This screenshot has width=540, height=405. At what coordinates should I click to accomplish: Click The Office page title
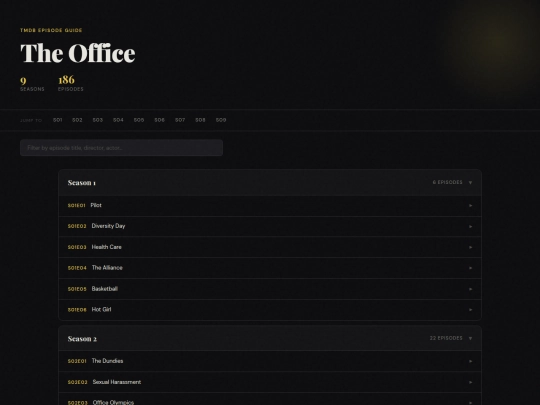(x=78, y=53)
